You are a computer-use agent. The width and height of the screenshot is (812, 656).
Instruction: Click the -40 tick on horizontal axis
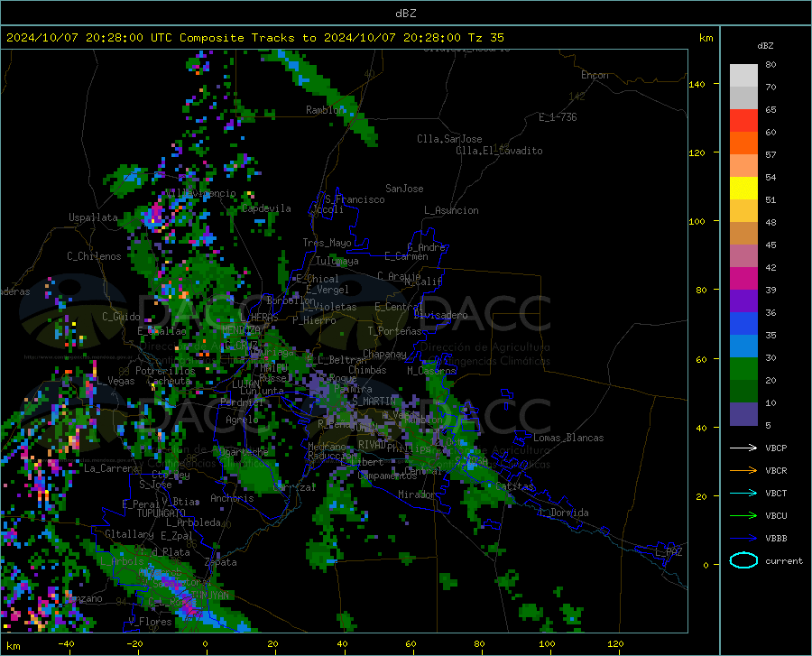66,643
